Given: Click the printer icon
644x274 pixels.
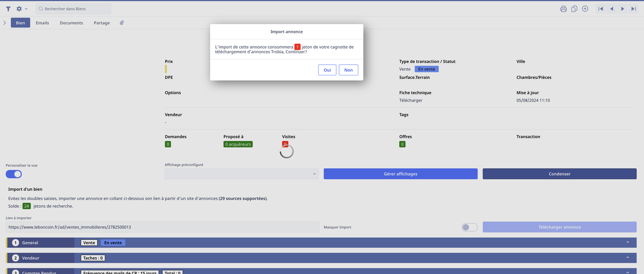Looking at the screenshot, I should point(563,9).
